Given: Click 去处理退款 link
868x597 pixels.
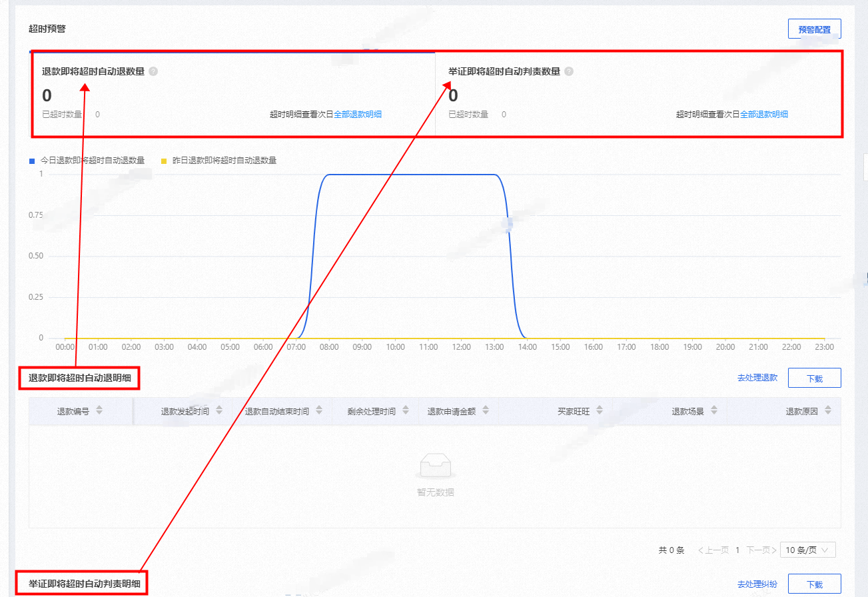Looking at the screenshot, I should (757, 378).
